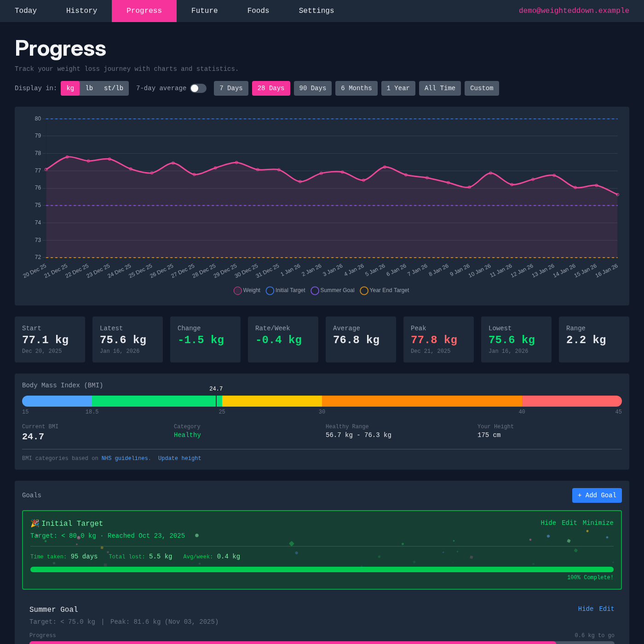
Task: Switch to the History tab
Action: (81, 11)
